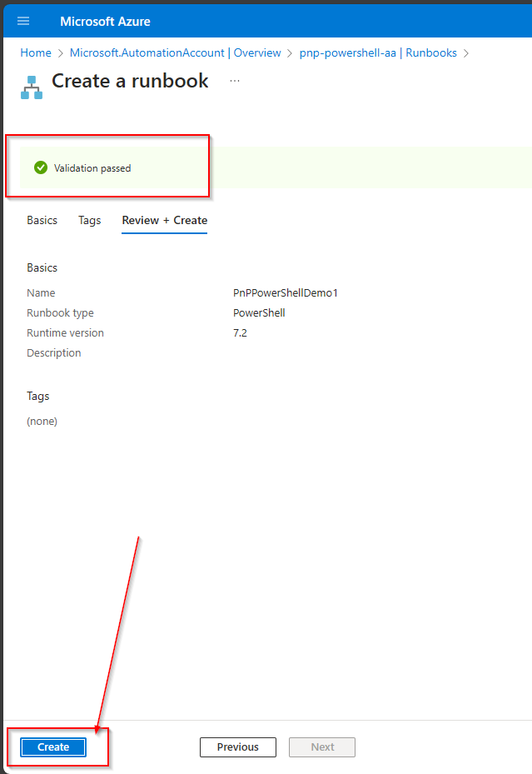Click the PnPPowerShellDemo1 name value

point(286,292)
